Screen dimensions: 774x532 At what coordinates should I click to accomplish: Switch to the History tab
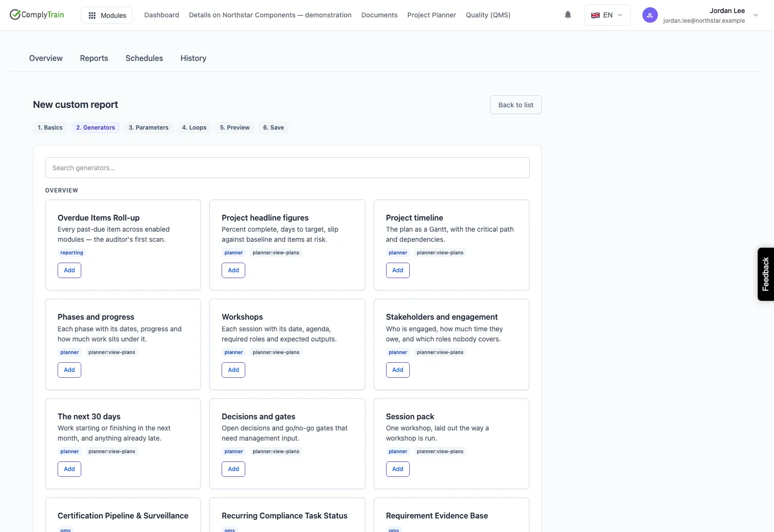(x=193, y=58)
